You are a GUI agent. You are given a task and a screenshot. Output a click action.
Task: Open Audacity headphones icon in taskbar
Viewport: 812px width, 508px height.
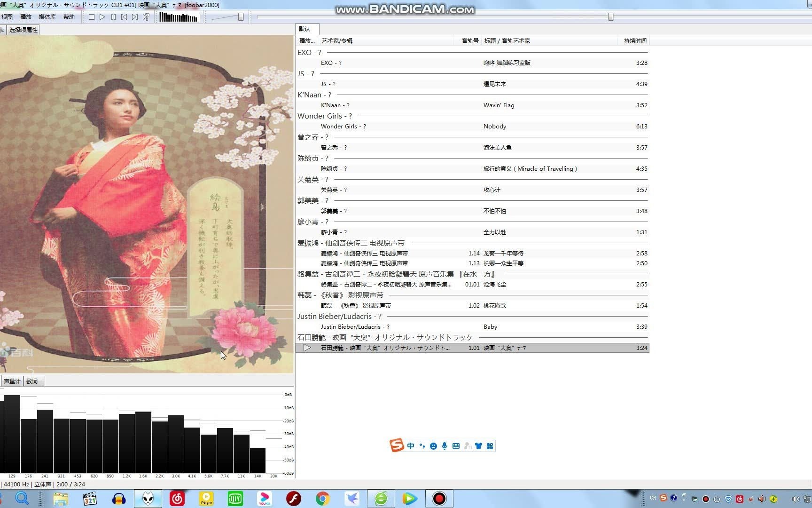(119, 499)
